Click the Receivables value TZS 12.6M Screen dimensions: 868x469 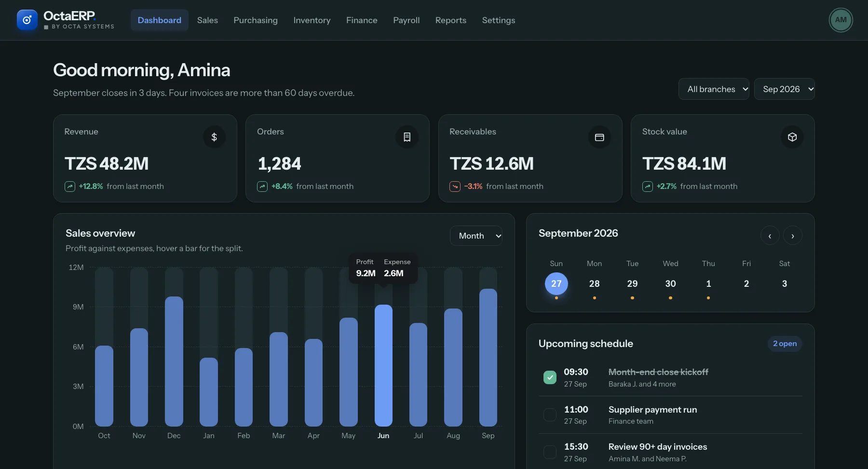click(x=491, y=164)
